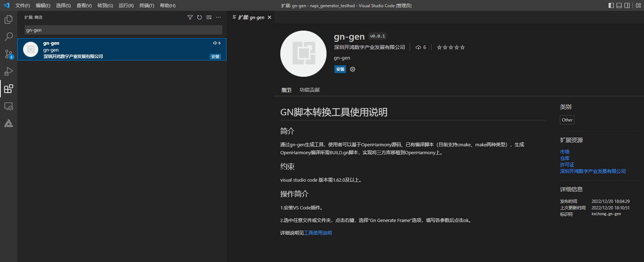Open the 查看(V) menu
The height and width of the screenshot is (262, 644).
tap(84, 5)
